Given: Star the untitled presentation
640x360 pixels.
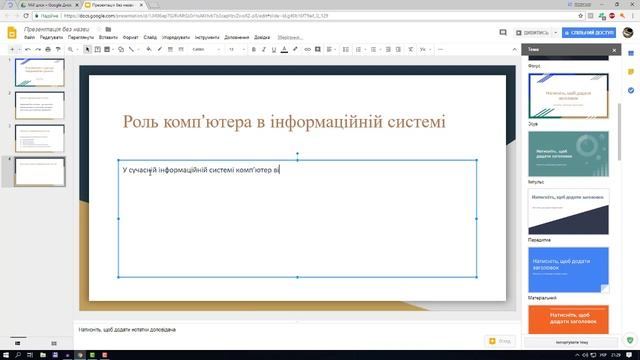Looking at the screenshot, I should tap(99, 29).
